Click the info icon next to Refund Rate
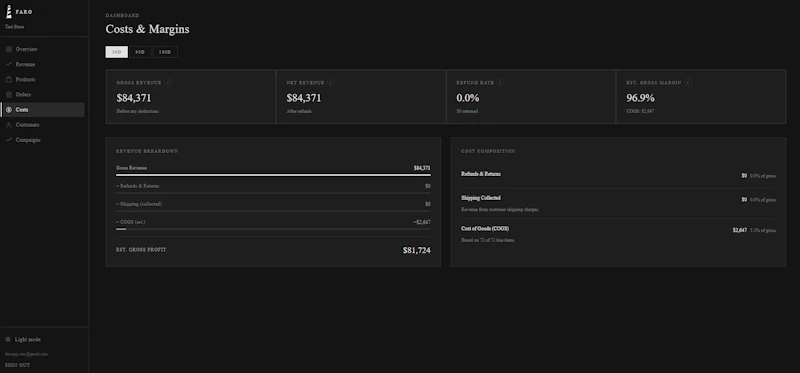 501,82
